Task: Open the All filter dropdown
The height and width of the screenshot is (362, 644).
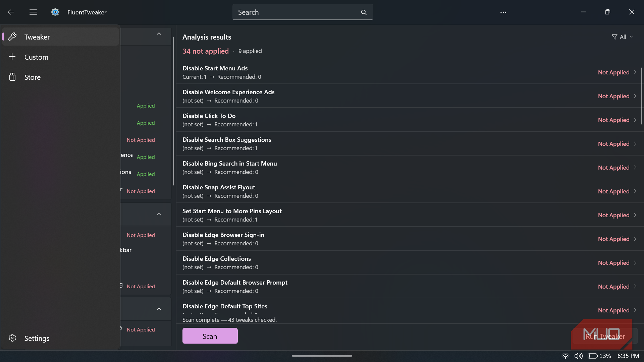Action: tap(623, 37)
